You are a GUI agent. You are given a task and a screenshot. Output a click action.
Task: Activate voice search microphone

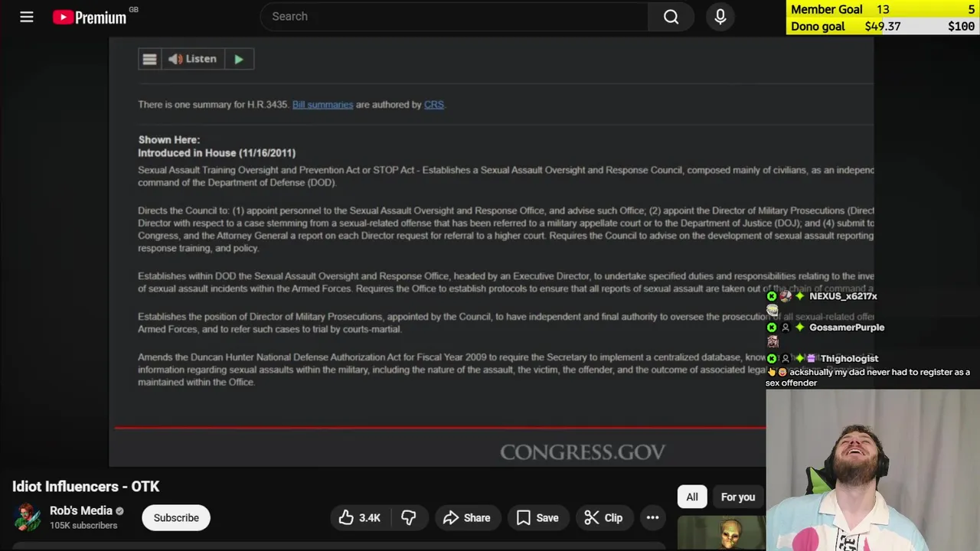[720, 17]
